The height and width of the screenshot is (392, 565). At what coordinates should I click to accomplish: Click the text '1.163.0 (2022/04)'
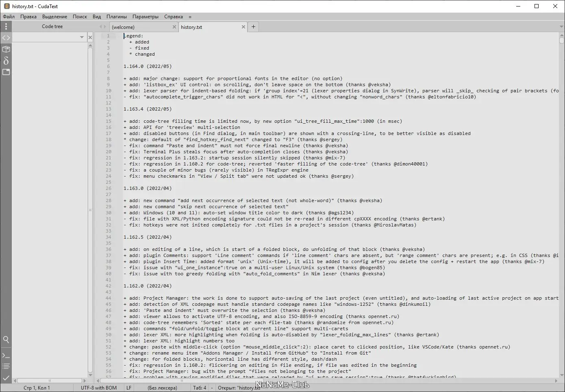pos(148,188)
